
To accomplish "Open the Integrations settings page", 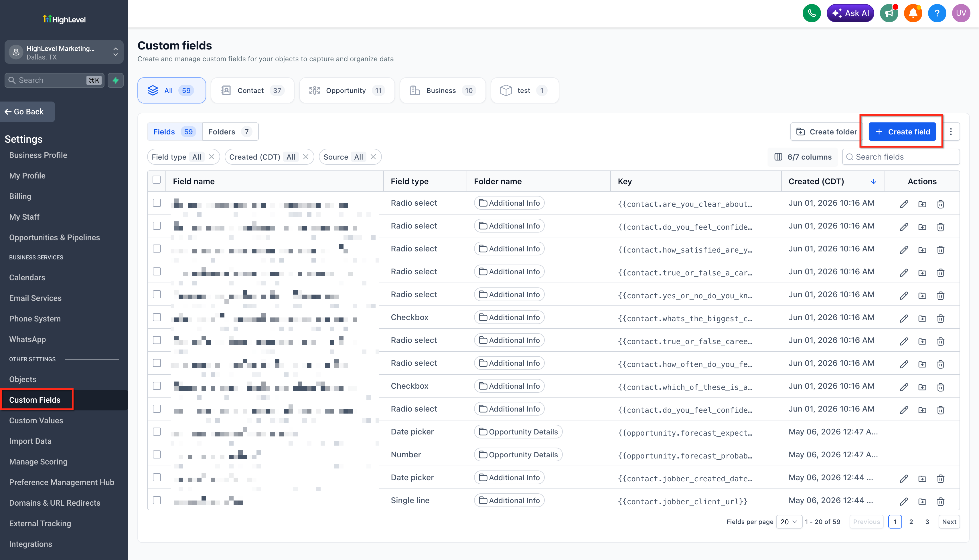I will tap(30, 544).
